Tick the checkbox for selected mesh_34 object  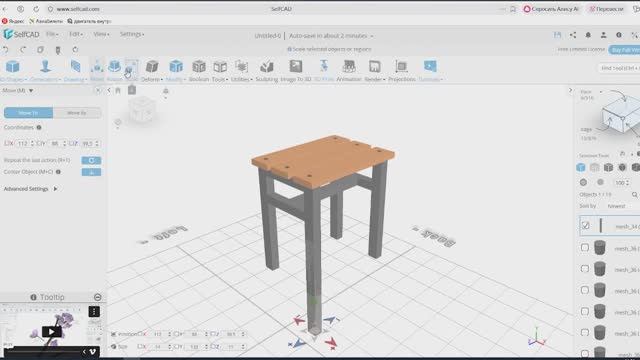pos(585,225)
